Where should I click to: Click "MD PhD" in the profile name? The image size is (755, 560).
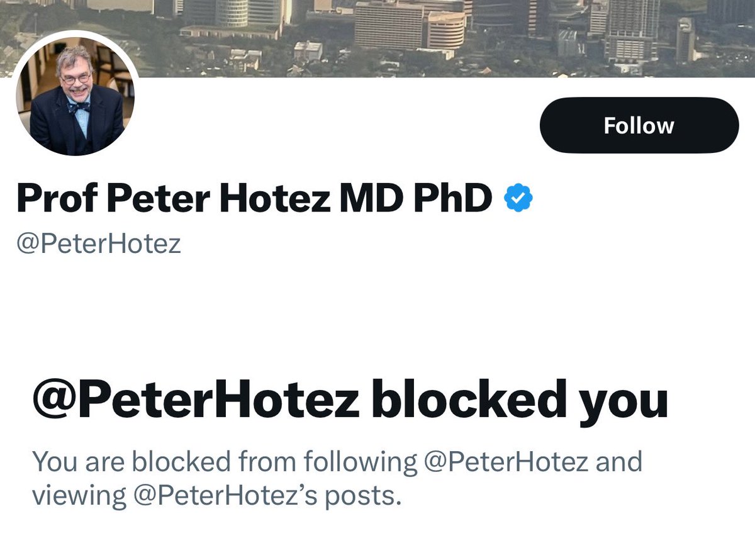[x=416, y=199]
